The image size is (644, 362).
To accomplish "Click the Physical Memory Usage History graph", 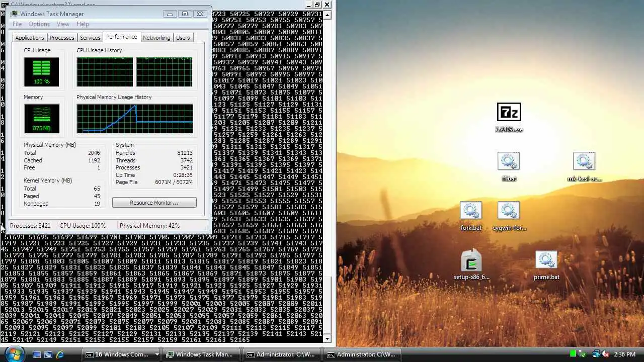I will point(135,119).
